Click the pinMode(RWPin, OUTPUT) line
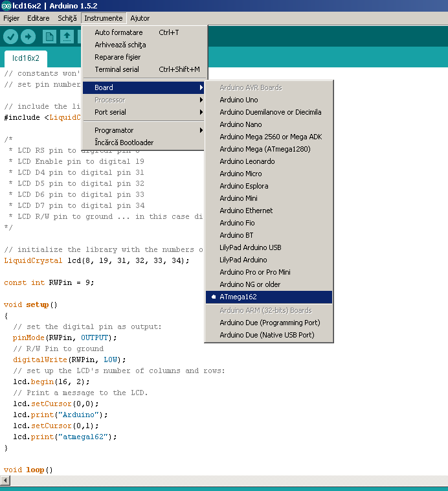 pyautogui.click(x=65, y=337)
